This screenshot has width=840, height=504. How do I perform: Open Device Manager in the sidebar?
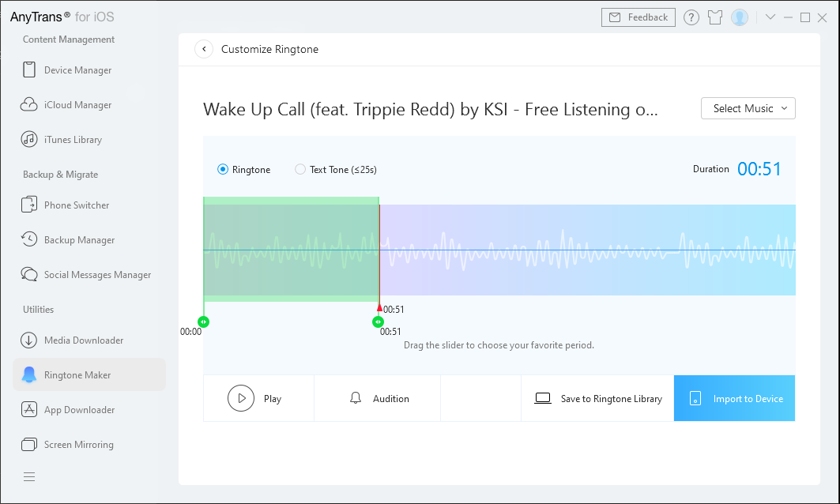[77, 70]
